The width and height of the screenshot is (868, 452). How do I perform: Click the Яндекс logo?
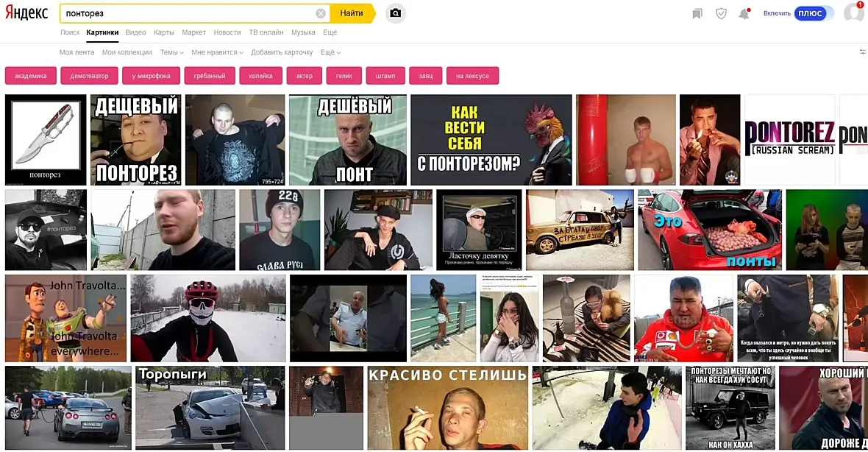click(26, 13)
